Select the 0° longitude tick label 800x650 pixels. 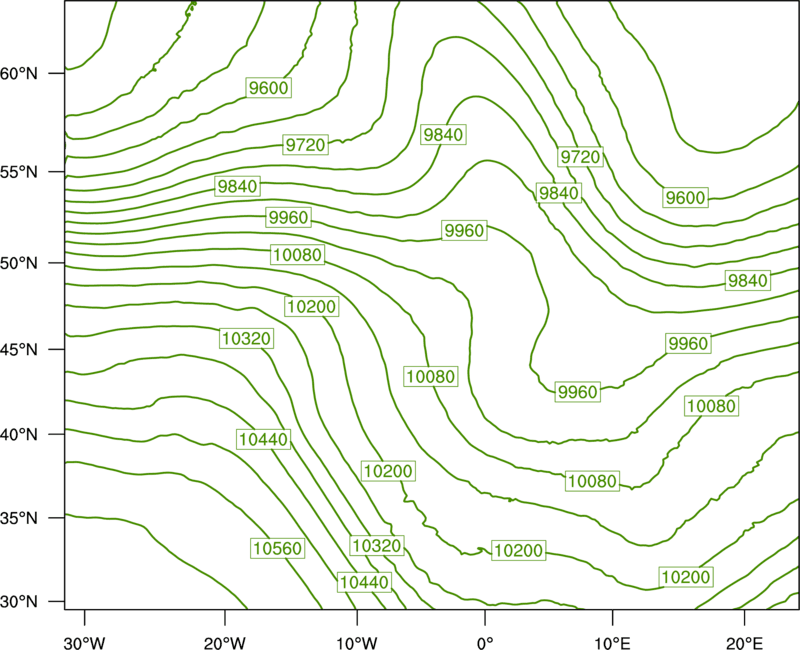click(x=485, y=643)
